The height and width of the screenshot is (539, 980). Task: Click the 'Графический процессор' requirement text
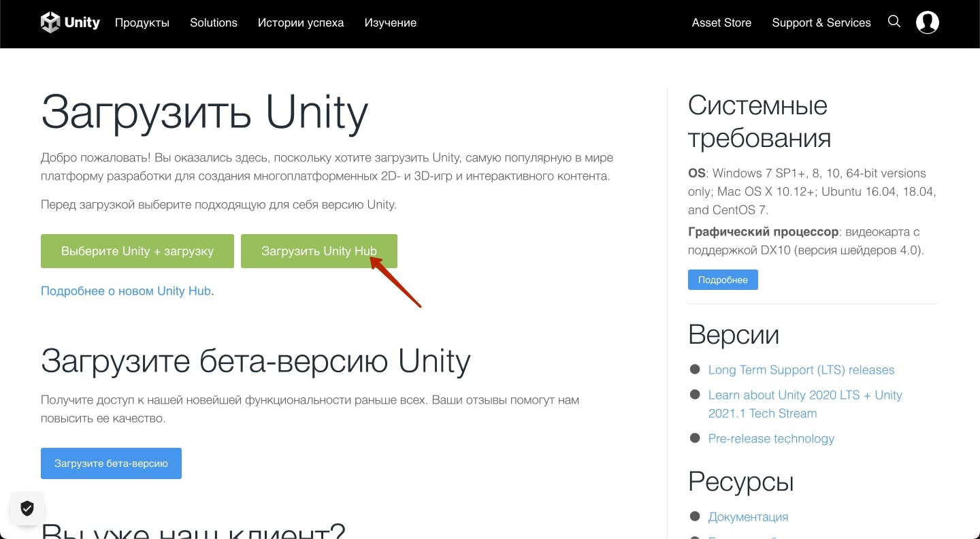pyautogui.click(x=806, y=241)
